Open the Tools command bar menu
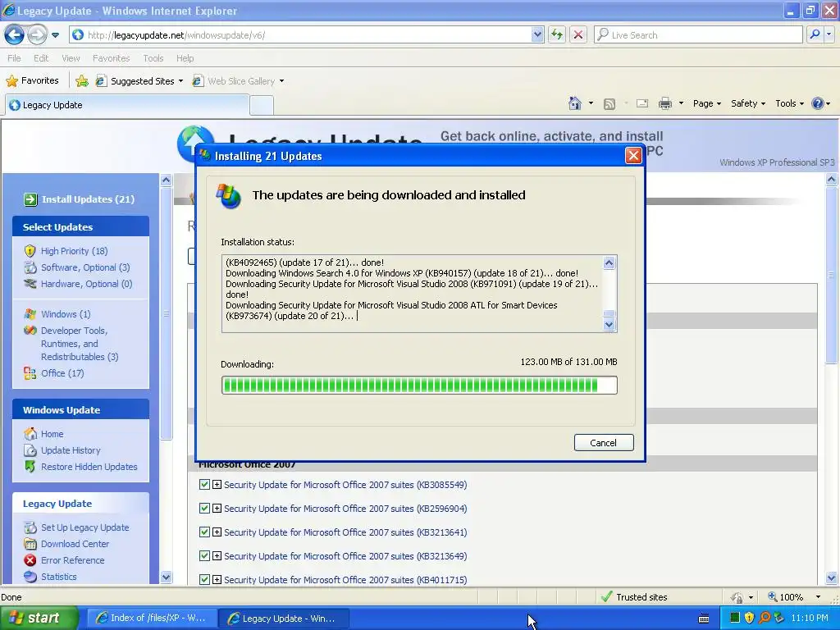 pyautogui.click(x=789, y=103)
